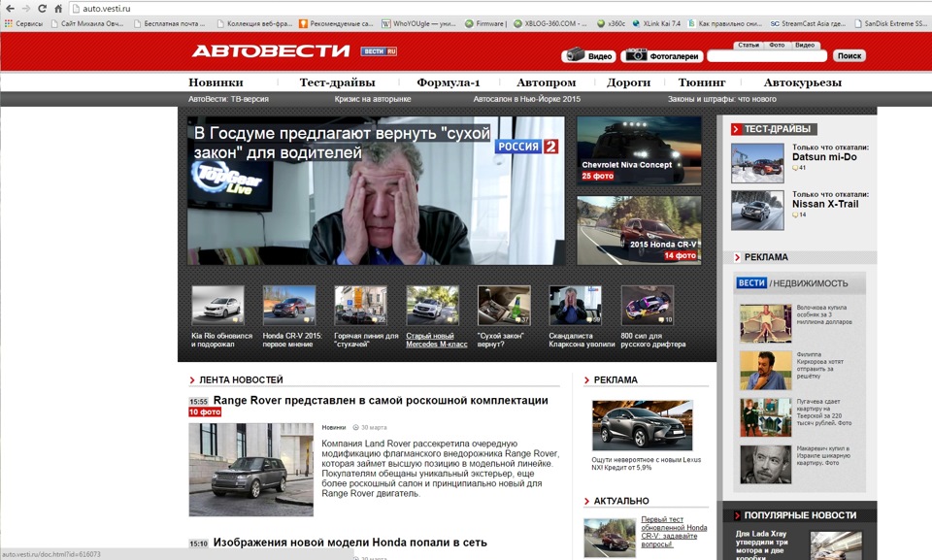This screenshot has width=932, height=560.
Task: Open the Тюнинг menu section
Action: click(x=702, y=82)
